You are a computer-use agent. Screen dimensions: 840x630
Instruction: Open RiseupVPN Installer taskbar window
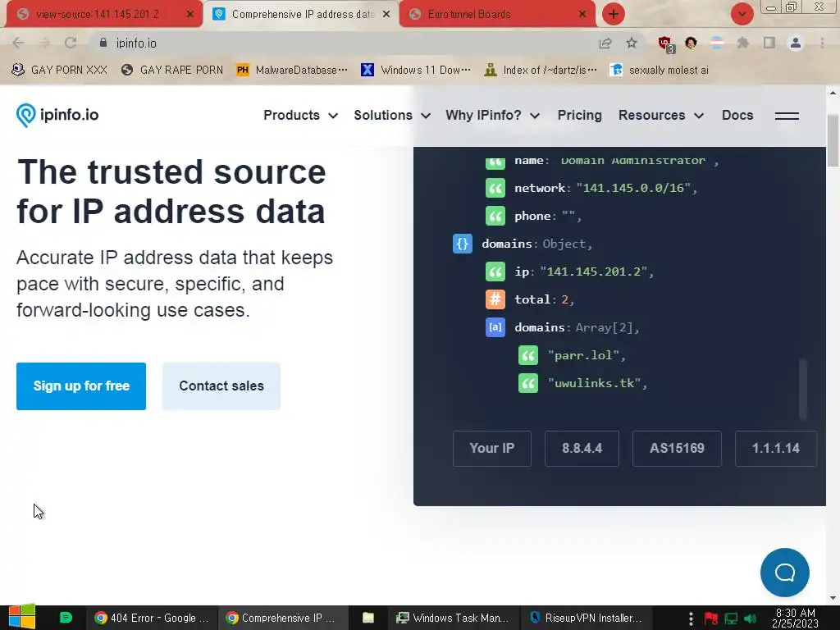[586, 618]
